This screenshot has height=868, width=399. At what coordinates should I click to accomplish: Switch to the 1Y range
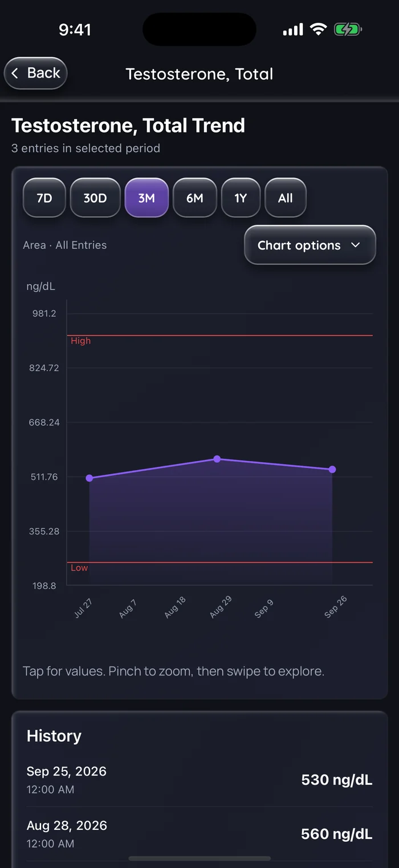click(x=241, y=198)
